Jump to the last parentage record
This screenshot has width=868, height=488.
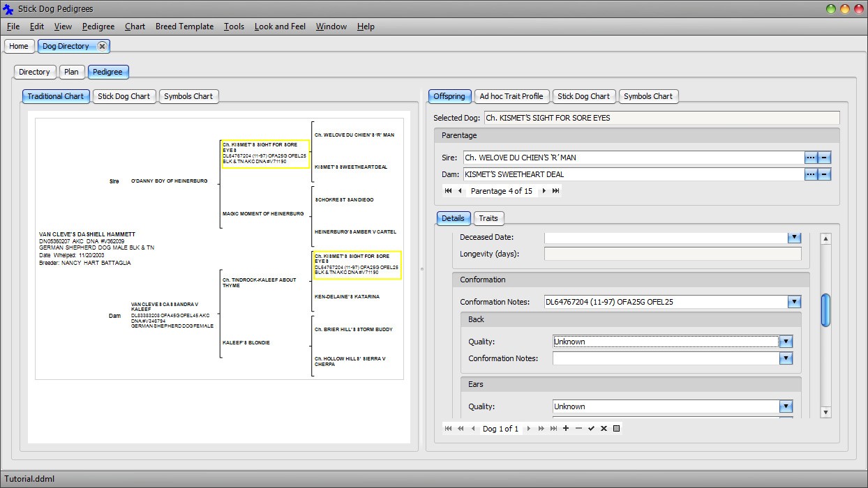pos(556,191)
